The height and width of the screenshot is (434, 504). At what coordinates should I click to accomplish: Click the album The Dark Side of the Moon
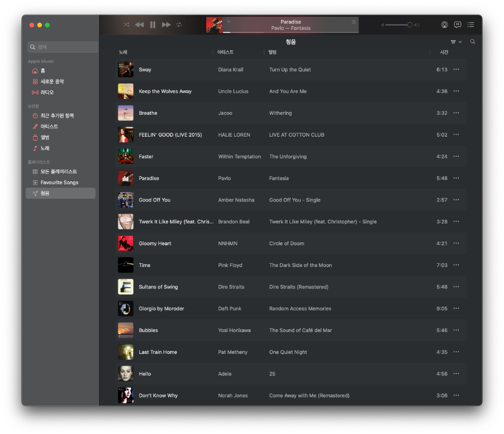tap(301, 265)
